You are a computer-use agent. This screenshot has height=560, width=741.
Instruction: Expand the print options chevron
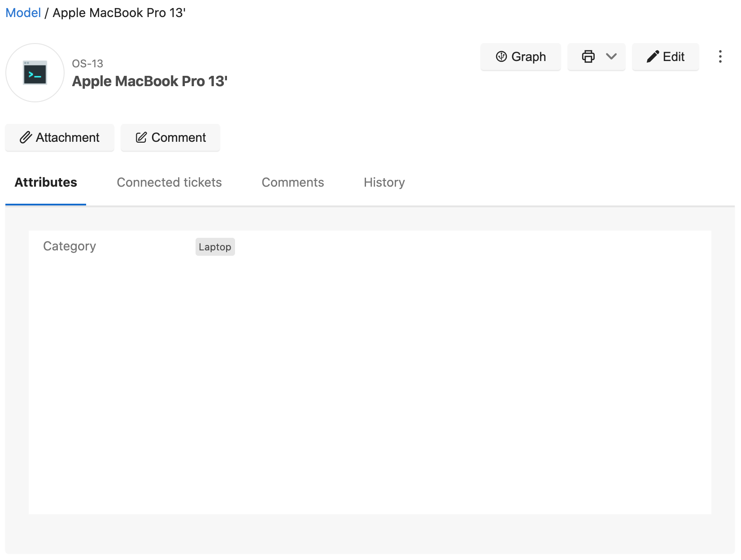pyautogui.click(x=611, y=57)
